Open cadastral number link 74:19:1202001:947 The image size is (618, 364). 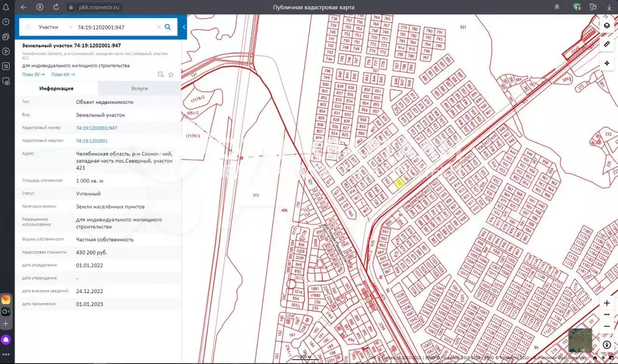97,128
